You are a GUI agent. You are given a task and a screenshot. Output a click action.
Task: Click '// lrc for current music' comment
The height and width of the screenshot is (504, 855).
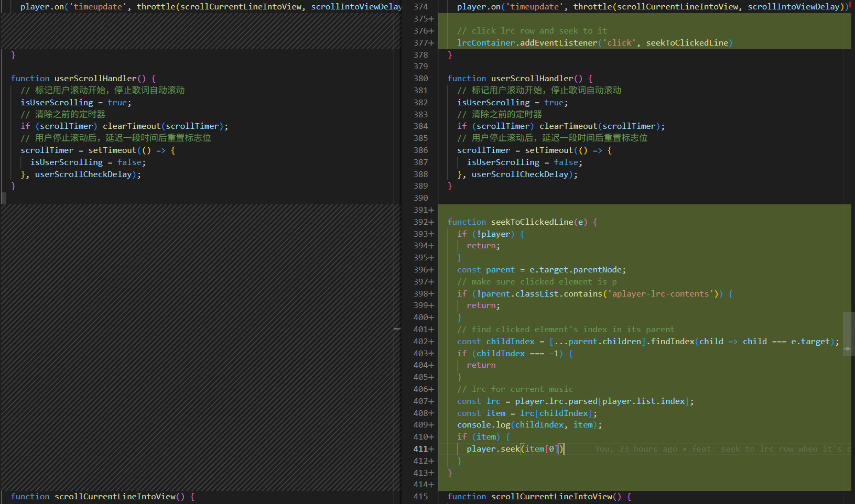point(515,389)
